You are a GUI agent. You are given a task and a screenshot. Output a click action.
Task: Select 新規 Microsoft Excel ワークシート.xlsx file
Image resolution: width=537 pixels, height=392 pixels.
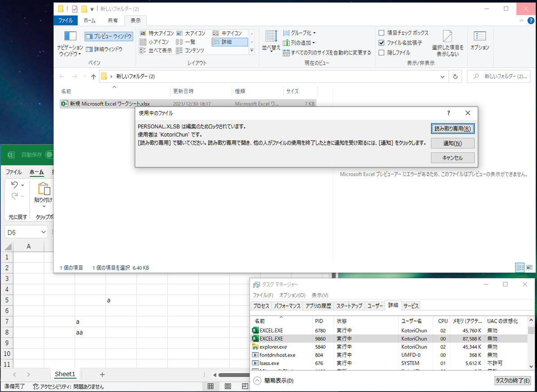188,103
